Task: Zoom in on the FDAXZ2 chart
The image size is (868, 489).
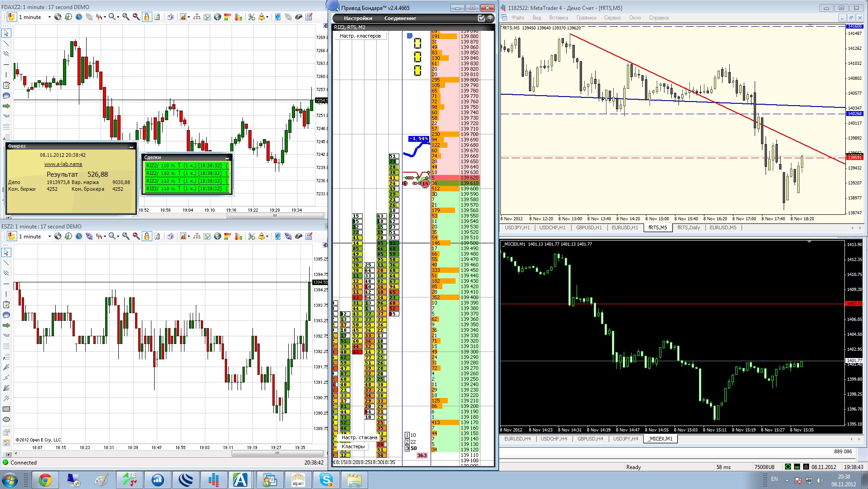Action: tap(126, 17)
